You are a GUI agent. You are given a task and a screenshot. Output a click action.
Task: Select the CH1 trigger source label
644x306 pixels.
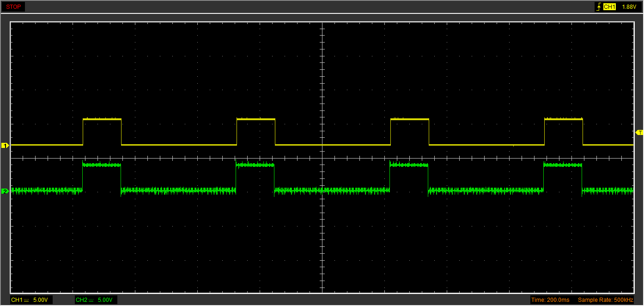(609, 7)
